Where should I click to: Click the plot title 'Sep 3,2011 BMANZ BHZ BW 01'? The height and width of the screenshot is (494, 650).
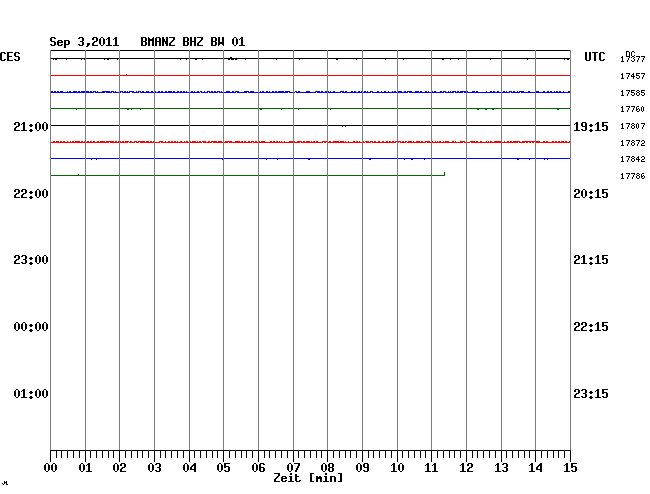[147, 42]
